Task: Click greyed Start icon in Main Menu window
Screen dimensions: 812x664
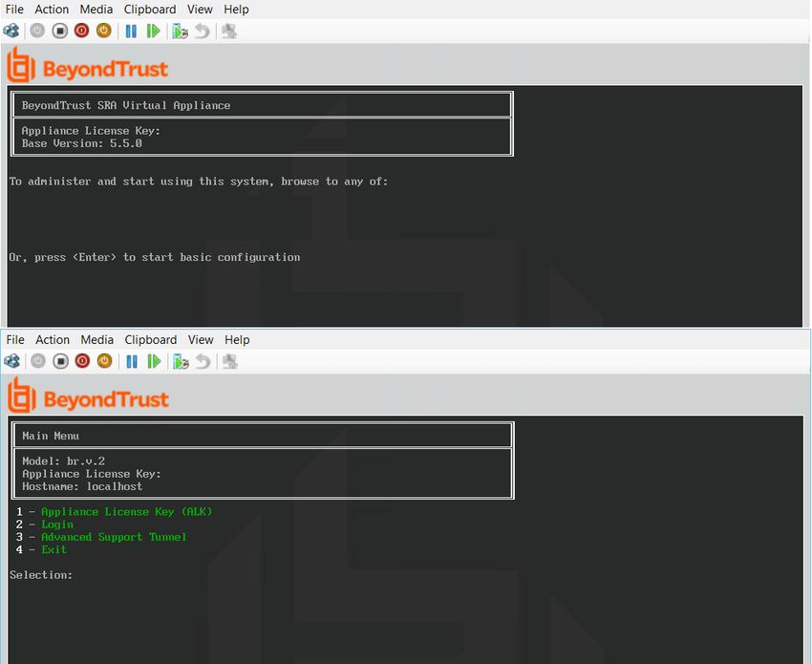Action: pyautogui.click(x=38, y=361)
